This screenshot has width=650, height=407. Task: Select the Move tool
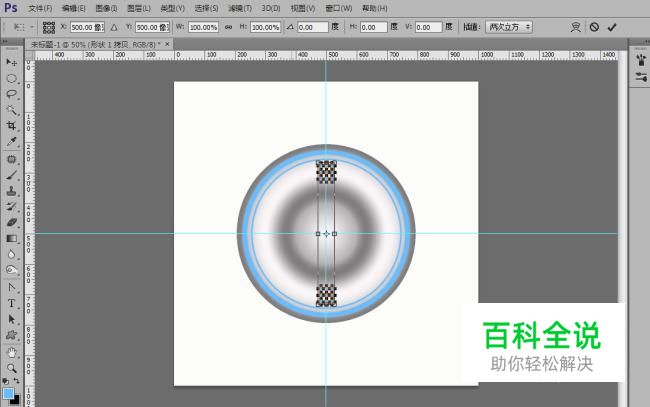11,62
